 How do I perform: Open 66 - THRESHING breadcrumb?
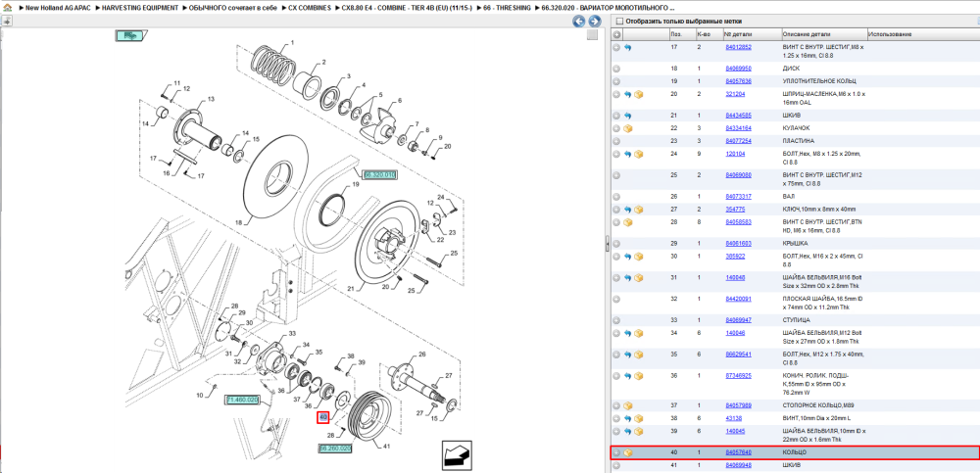pyautogui.click(x=507, y=8)
